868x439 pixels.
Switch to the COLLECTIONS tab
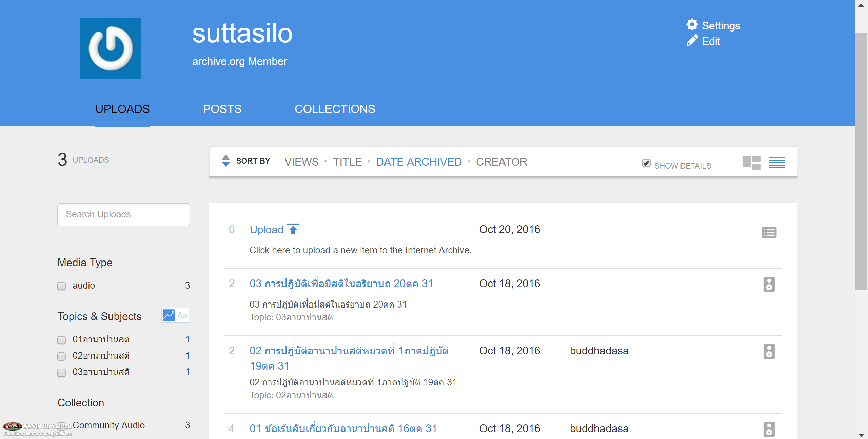click(335, 109)
